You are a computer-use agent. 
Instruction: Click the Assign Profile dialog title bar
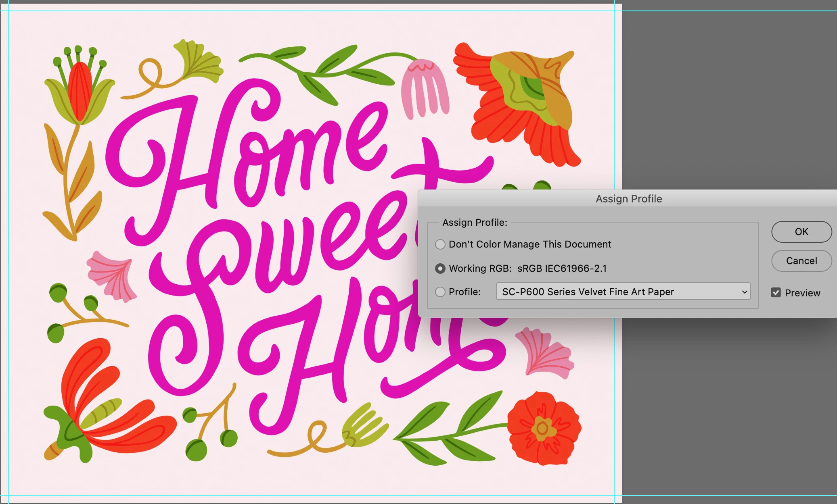628,199
